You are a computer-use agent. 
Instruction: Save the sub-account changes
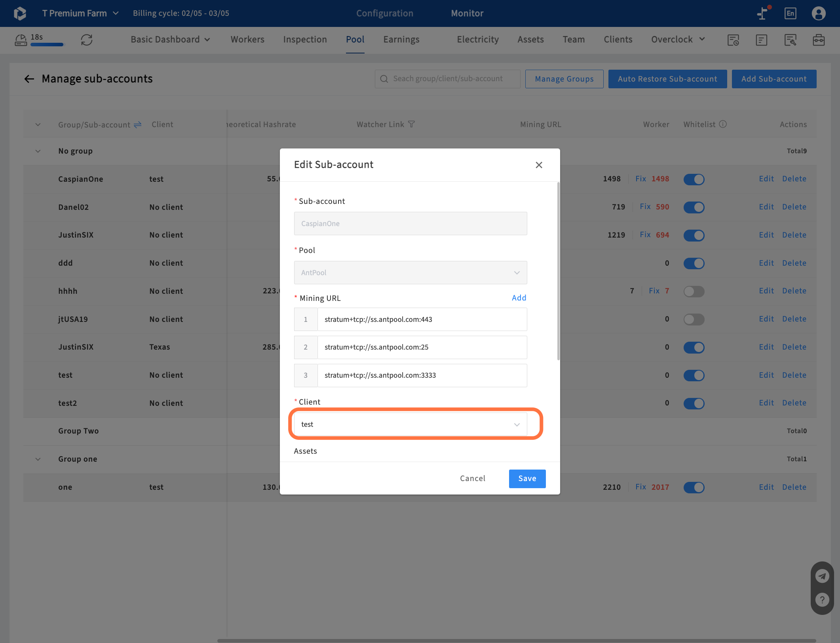click(527, 479)
